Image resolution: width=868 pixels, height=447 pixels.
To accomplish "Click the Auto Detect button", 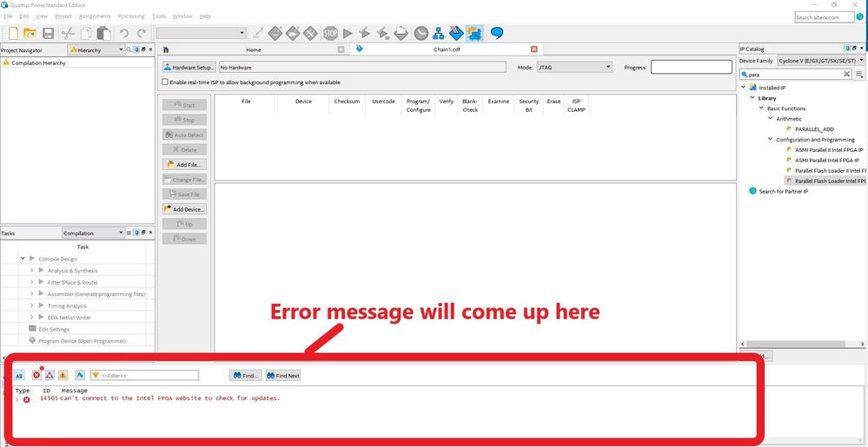I will [x=184, y=135].
